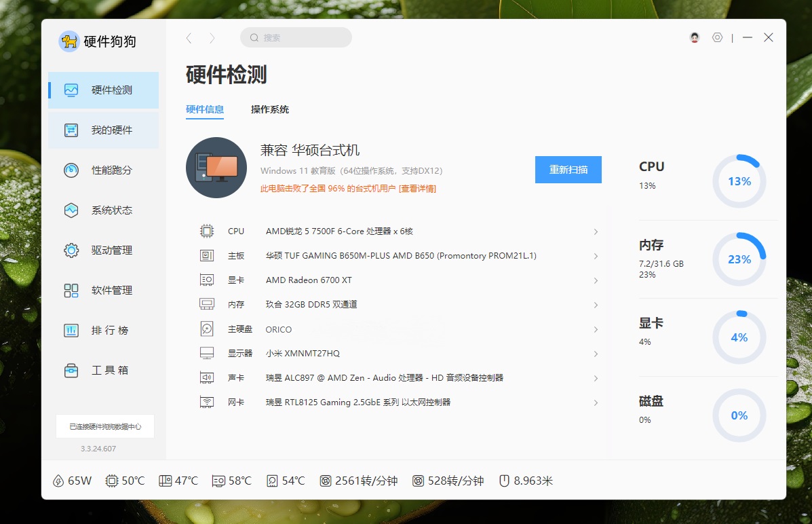Open 系统状态 in the sidebar

pos(104,210)
